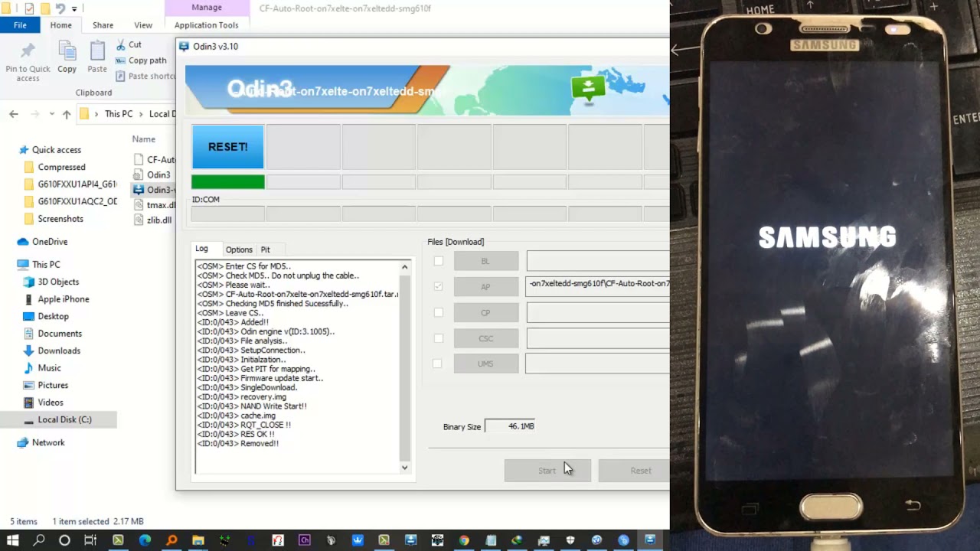Open Task View on taskbar
Image resolution: width=980 pixels, height=551 pixels.
pyautogui.click(x=90, y=540)
